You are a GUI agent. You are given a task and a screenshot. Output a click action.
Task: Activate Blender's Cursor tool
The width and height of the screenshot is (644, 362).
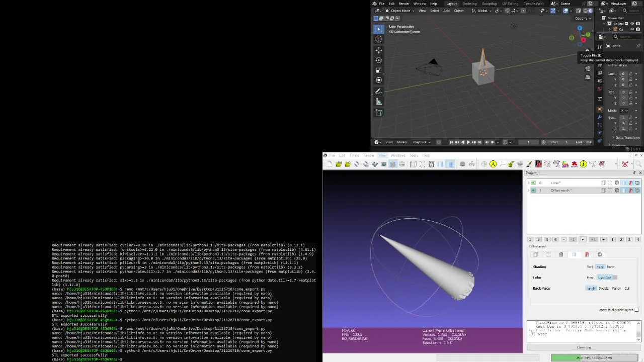pos(379,39)
